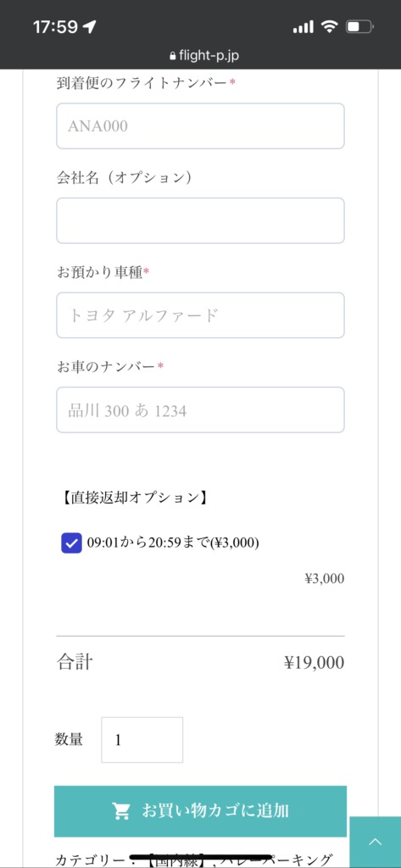Uncheck the 09:01から20:59まで option checkbox
401x868 pixels.
(x=71, y=543)
